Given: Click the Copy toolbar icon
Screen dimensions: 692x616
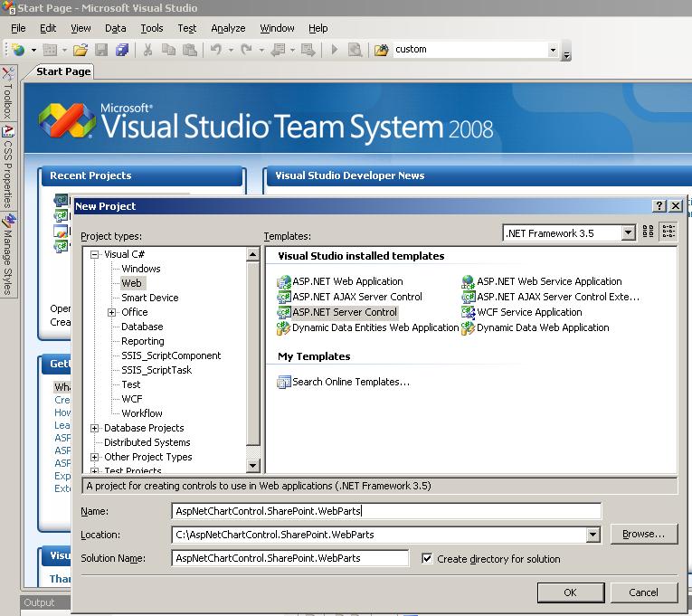Looking at the screenshot, I should point(168,50).
